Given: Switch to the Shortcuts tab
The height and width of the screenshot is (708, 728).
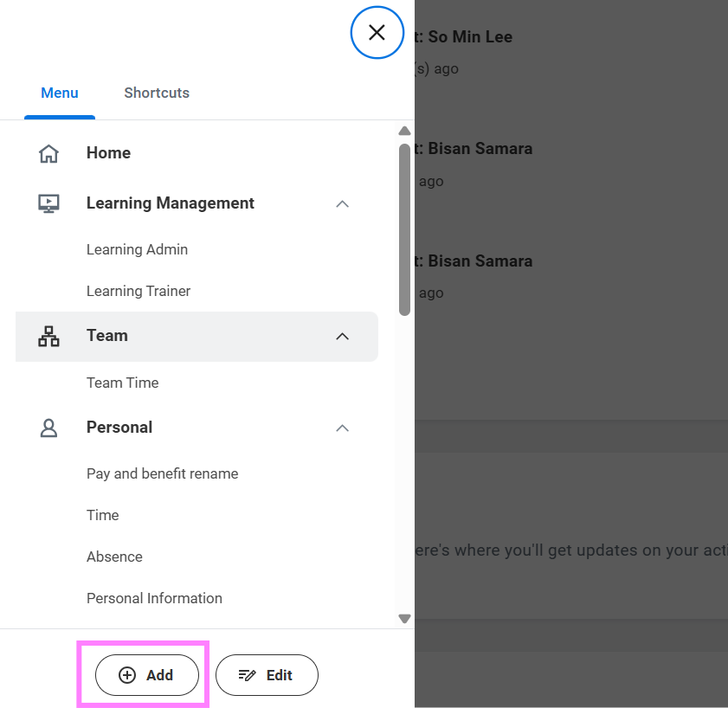Looking at the screenshot, I should coord(157,93).
